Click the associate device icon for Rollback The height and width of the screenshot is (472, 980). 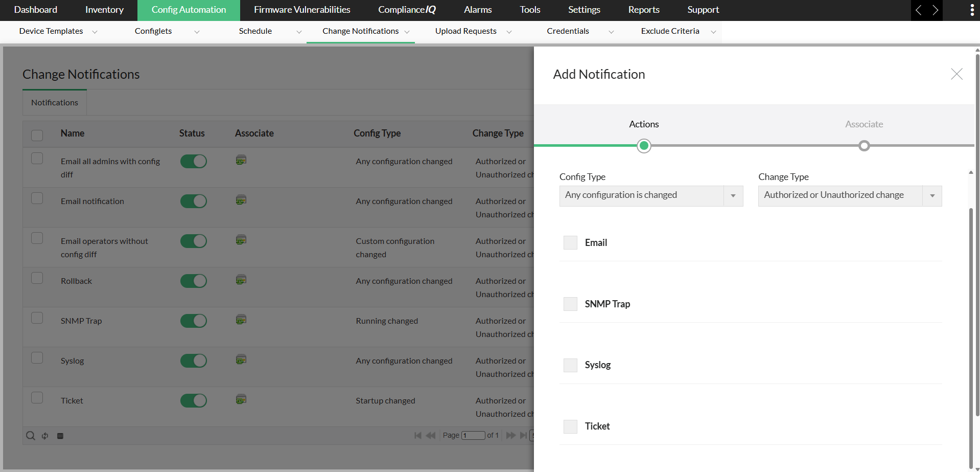241,280
